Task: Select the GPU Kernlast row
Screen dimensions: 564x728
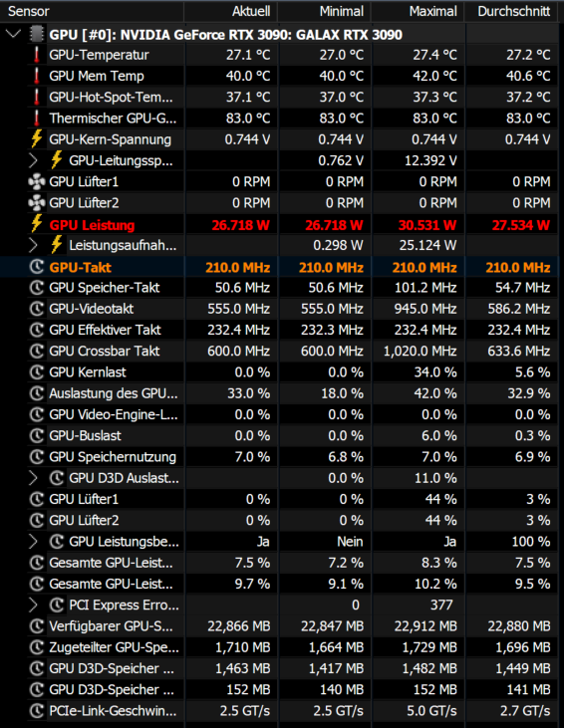Action: (x=279, y=371)
